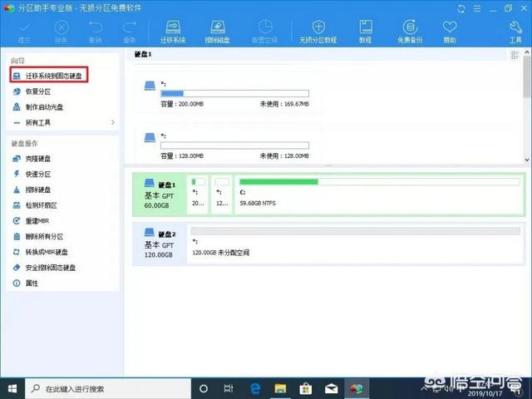The height and width of the screenshot is (399, 532).
Task: Click the refresh icon in the title bar
Action: pyautogui.click(x=461, y=8)
